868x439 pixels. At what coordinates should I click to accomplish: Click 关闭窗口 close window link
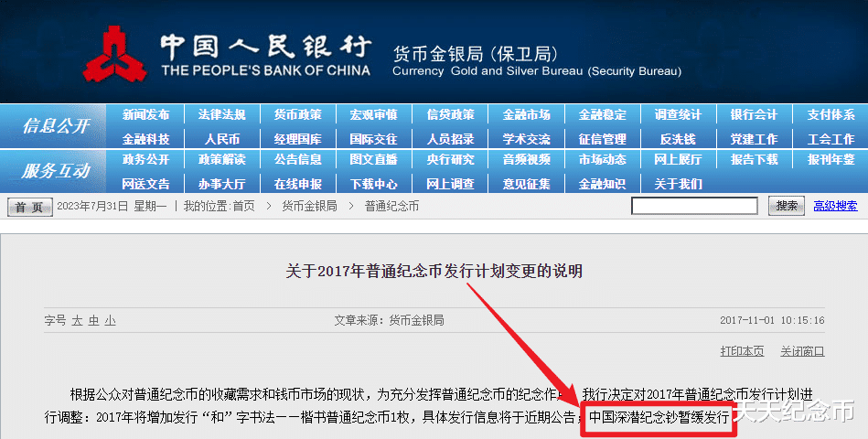[803, 351]
